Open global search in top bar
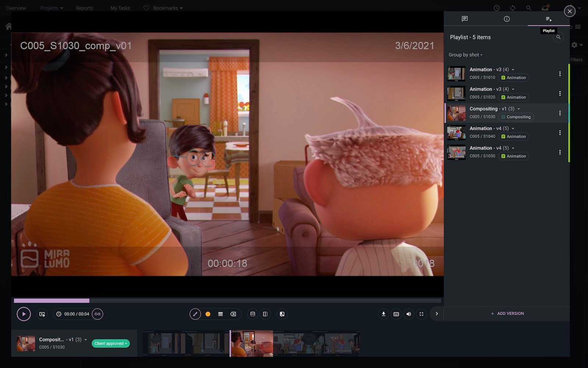 coord(528,8)
